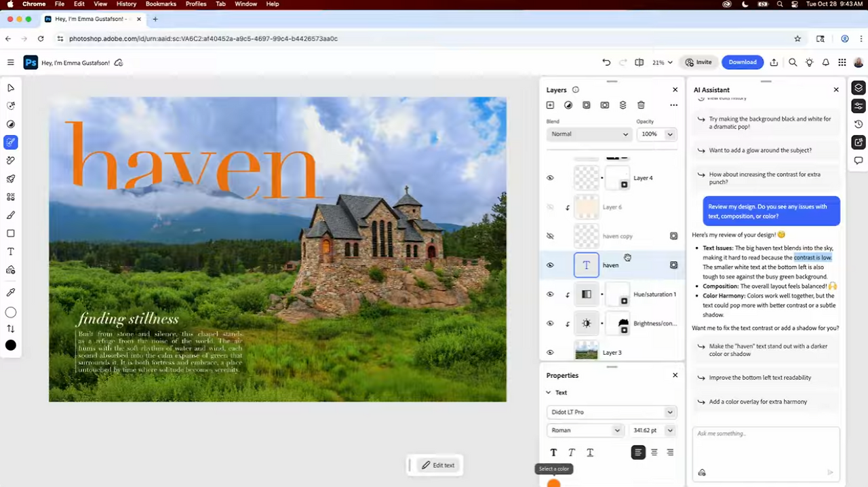Toggle italic text style

coord(572,452)
